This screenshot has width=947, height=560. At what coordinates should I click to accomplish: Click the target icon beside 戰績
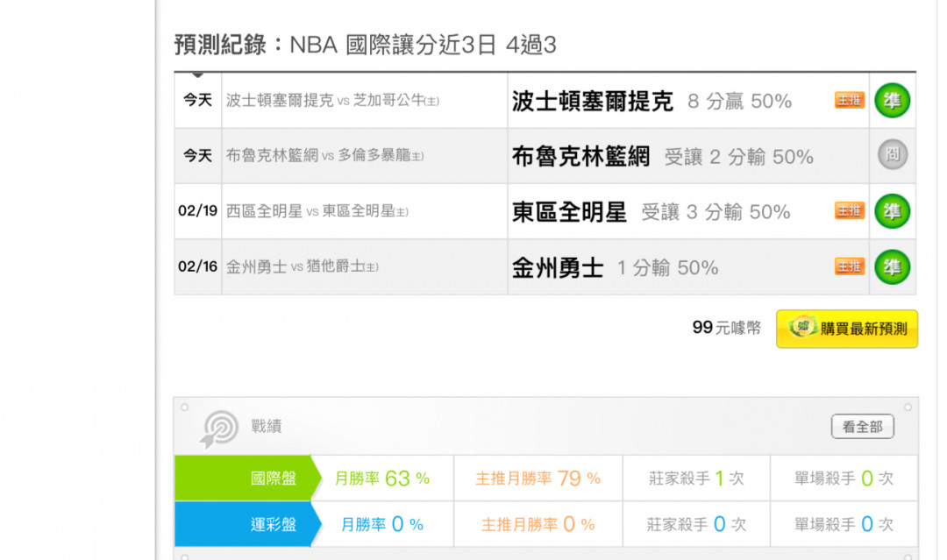click(x=219, y=429)
